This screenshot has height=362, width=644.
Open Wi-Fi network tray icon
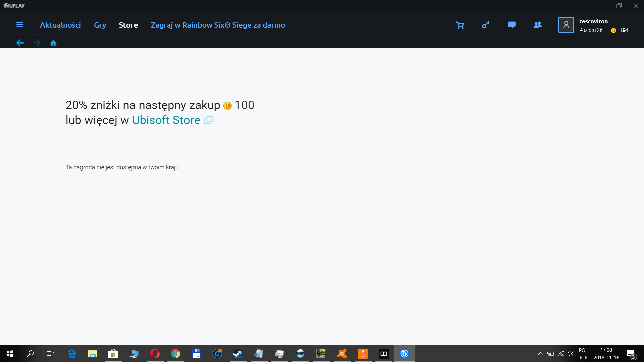point(561,354)
